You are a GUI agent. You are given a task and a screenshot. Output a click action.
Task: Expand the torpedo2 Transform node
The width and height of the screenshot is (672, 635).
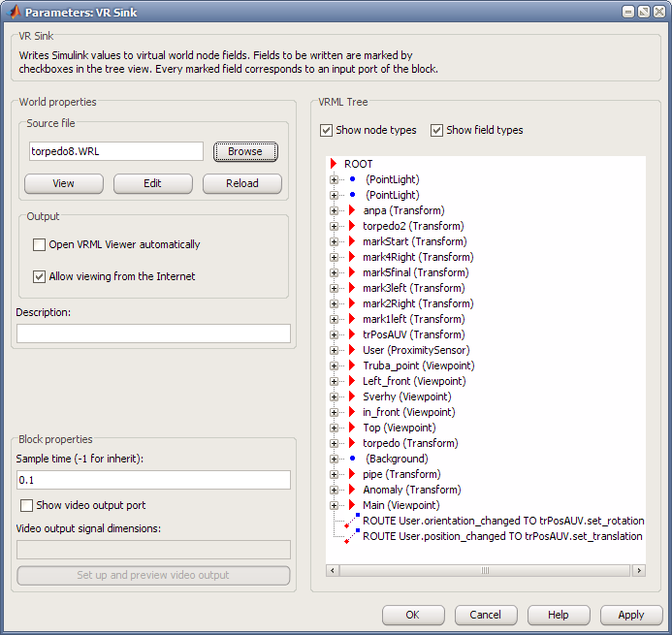point(334,226)
